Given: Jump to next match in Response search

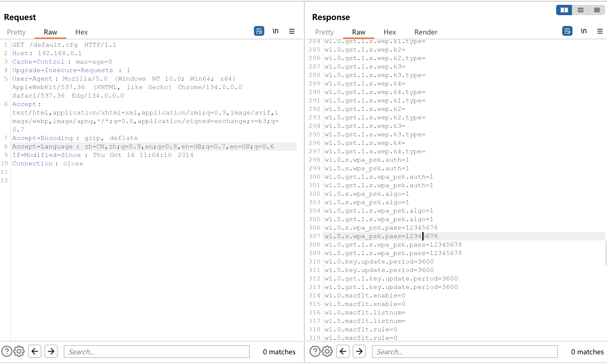Looking at the screenshot, I should [359, 351].
